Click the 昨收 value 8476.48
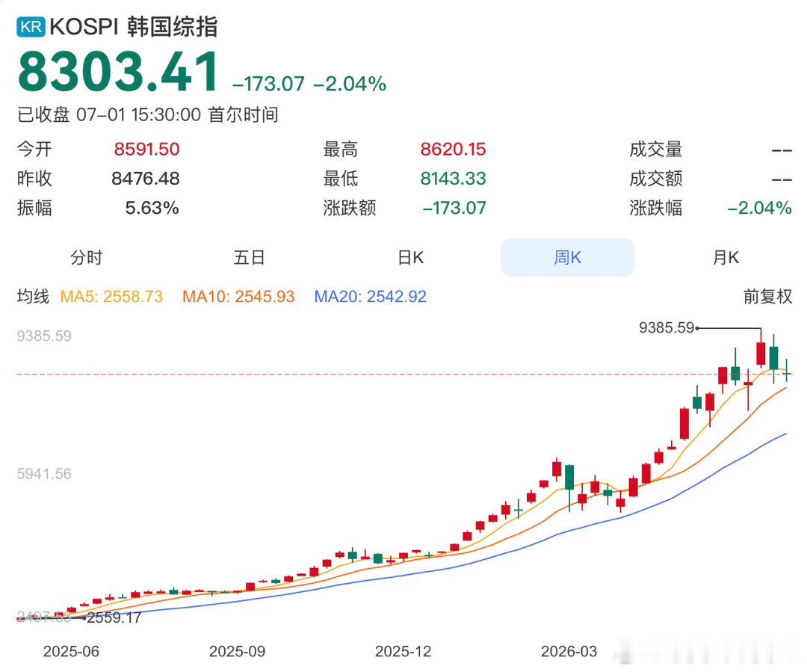 click(146, 179)
